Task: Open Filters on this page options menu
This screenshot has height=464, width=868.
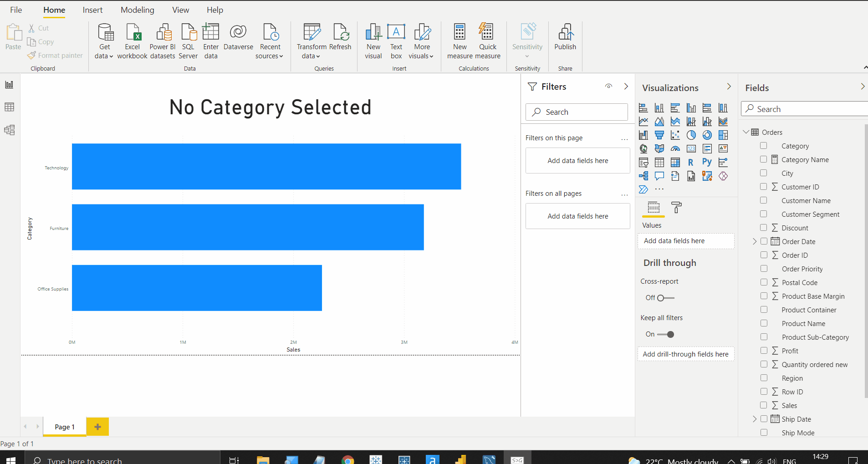Action: point(624,139)
